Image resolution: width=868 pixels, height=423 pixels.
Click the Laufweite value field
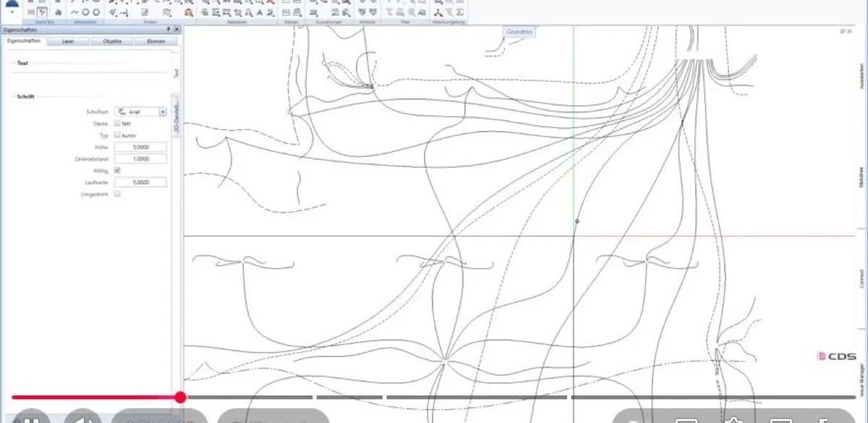pos(140,182)
